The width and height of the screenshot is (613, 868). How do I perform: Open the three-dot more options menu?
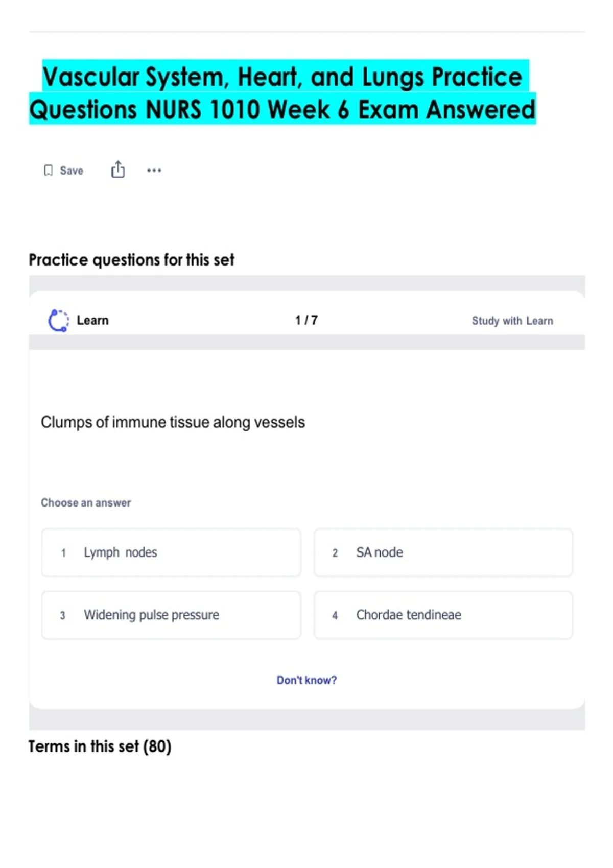point(154,171)
